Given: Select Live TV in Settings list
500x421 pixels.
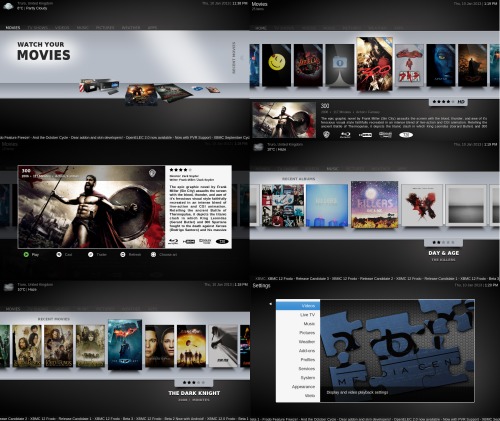Looking at the screenshot, I should 298,315.
